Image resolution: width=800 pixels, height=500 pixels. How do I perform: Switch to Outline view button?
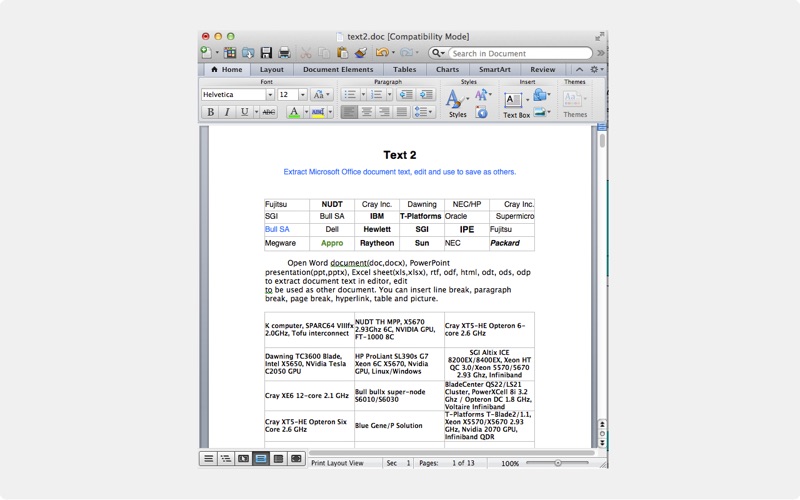(226, 459)
